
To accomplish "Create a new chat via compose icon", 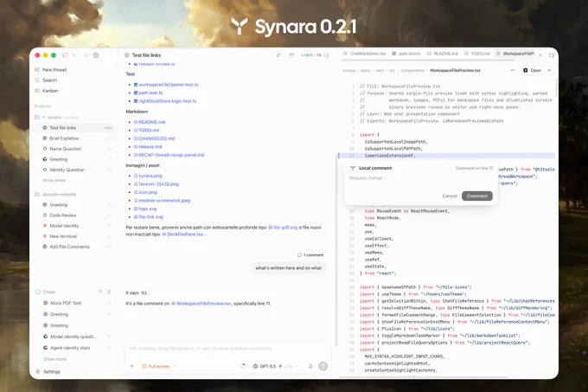I will tap(109, 292).
